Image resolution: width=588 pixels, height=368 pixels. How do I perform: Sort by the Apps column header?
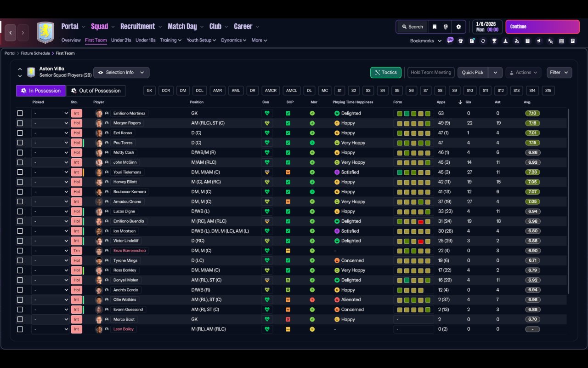click(x=441, y=102)
